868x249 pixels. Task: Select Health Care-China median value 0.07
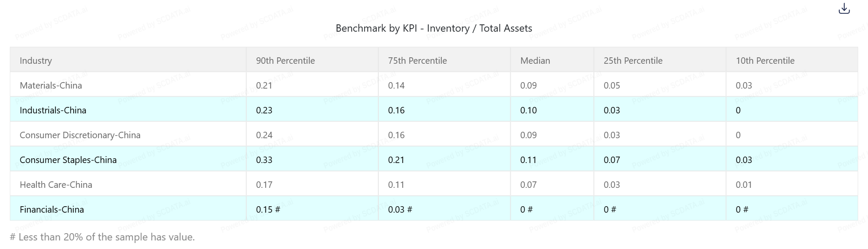pos(528,185)
